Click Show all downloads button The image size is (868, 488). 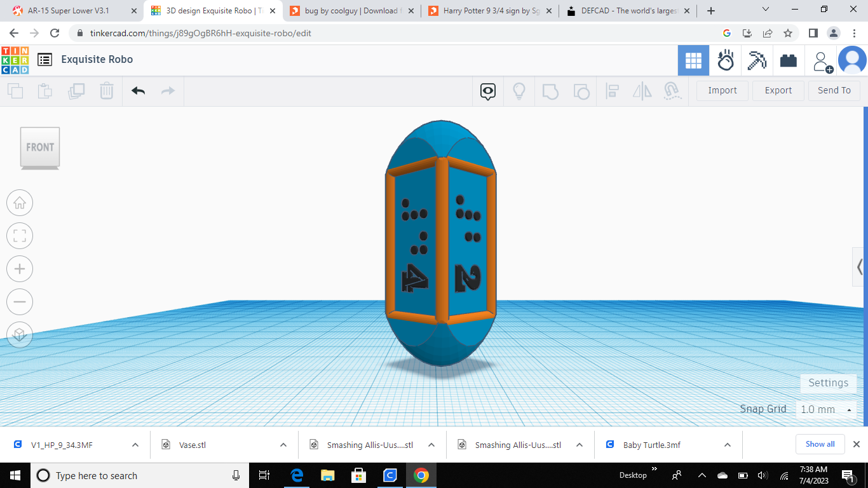pos(820,444)
